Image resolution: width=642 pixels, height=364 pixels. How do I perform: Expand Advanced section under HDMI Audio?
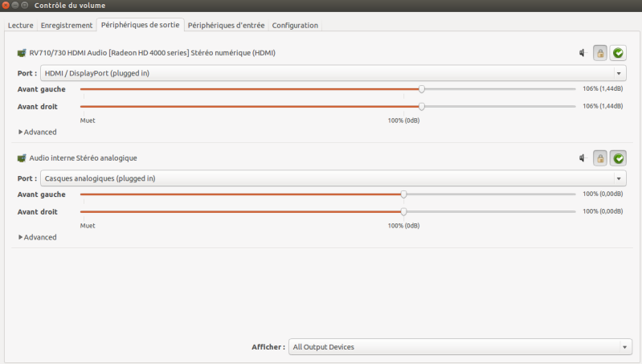[x=37, y=132]
